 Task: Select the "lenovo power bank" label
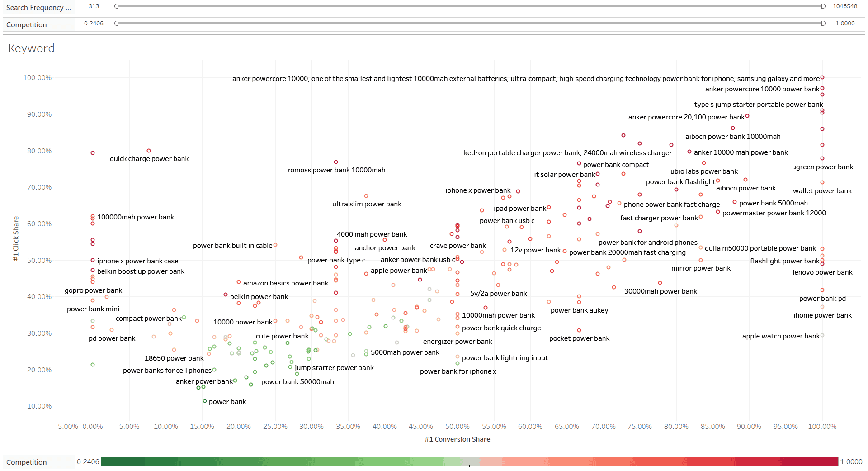(822, 272)
